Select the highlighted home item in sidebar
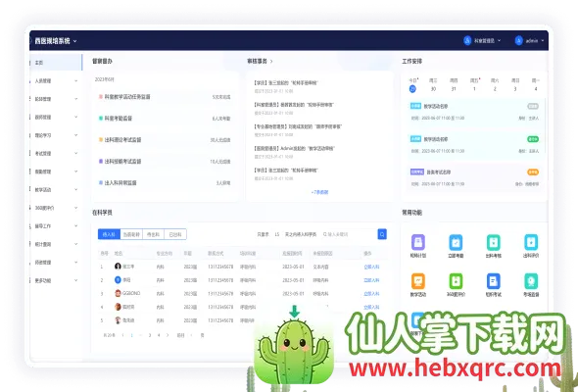This screenshot has height=392, width=578. tap(56, 63)
